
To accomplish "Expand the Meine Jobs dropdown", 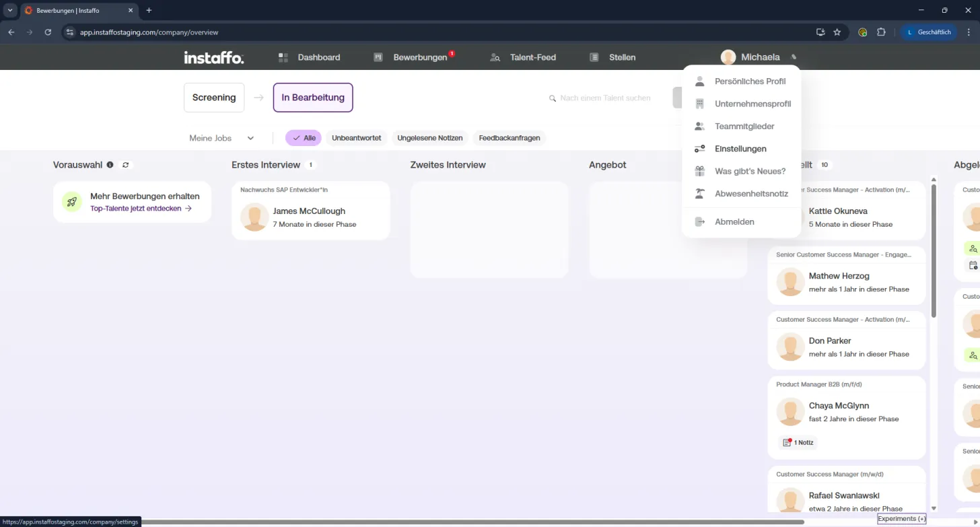I will (x=221, y=138).
